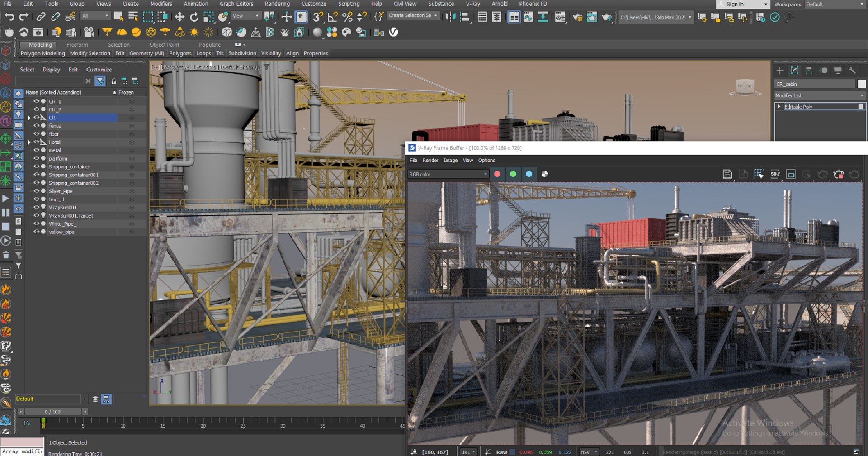Toggle Angle Snap
This screenshot has height=456, width=868.
333,17
